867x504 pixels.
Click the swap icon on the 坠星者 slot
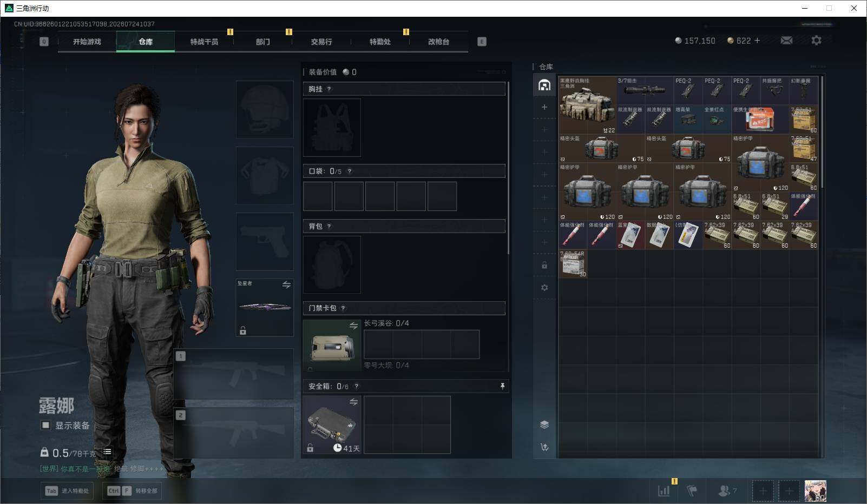[x=286, y=284]
